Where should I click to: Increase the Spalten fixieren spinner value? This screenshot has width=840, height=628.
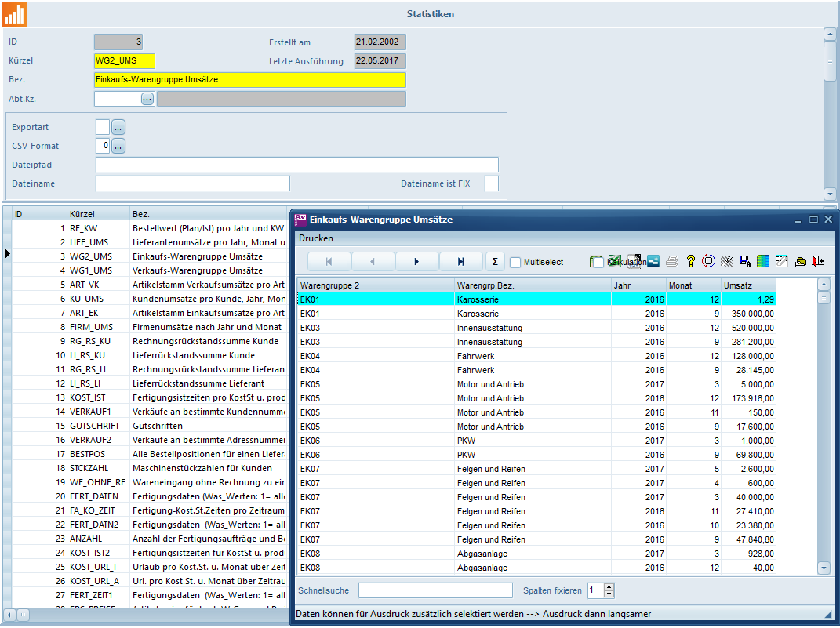[609, 586]
